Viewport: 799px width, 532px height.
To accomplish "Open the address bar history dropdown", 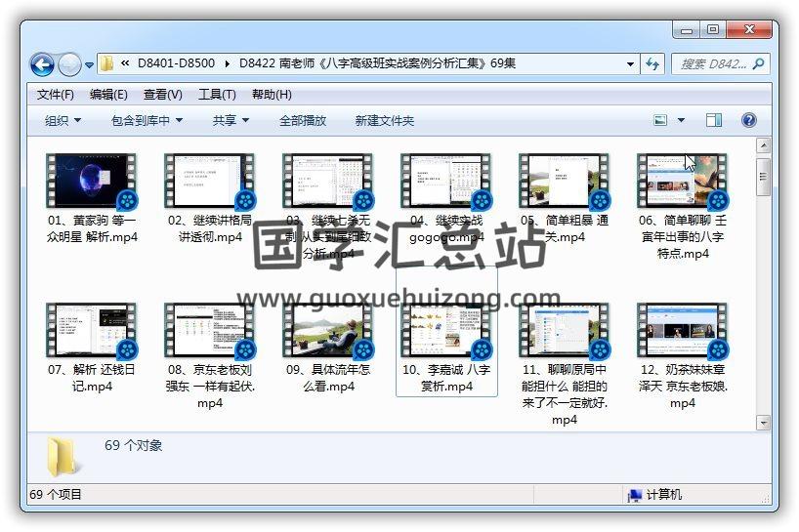I will point(630,64).
